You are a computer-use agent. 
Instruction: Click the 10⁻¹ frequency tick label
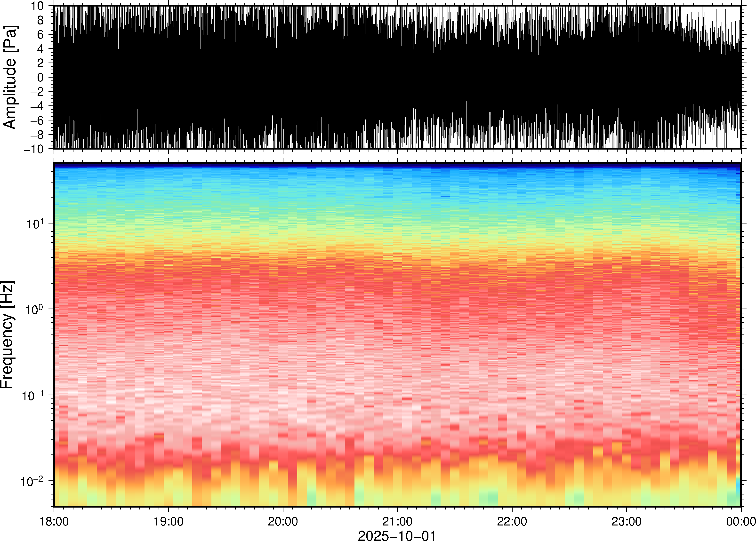coord(32,395)
